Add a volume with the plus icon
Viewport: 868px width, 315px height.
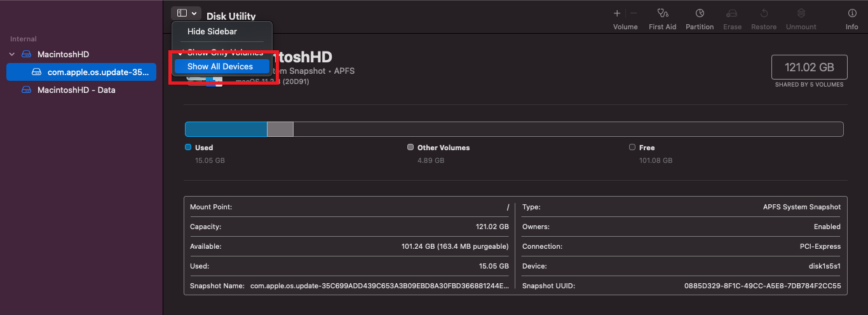tap(616, 13)
